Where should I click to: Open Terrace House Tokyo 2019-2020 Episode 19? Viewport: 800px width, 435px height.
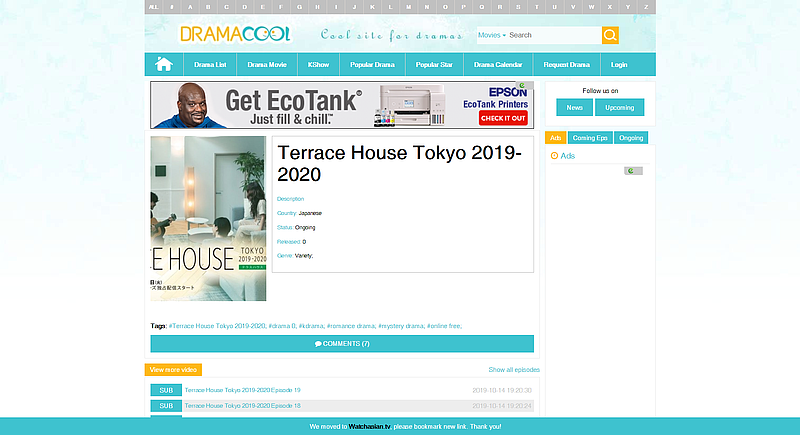click(242, 390)
